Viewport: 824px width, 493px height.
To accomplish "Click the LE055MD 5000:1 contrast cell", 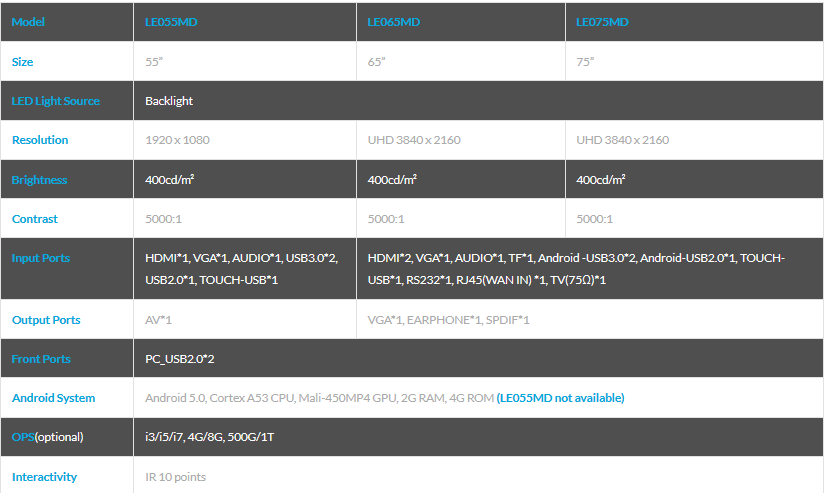I will coord(163,219).
